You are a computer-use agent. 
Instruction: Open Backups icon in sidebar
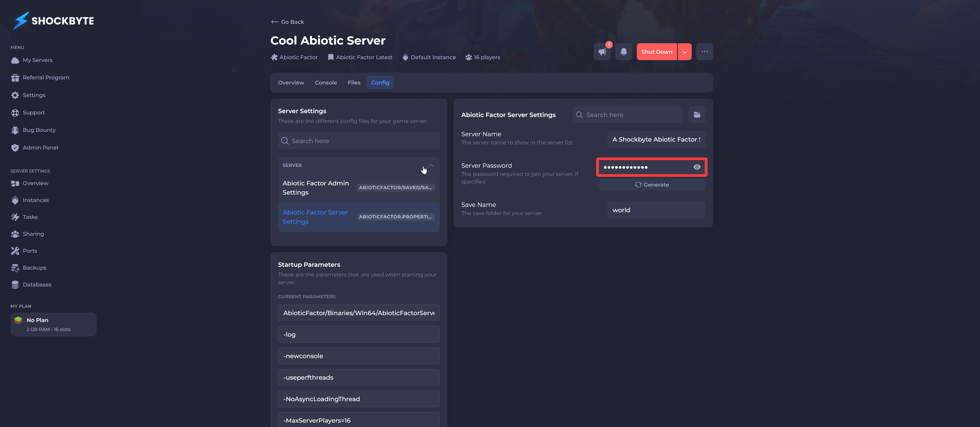[15, 268]
